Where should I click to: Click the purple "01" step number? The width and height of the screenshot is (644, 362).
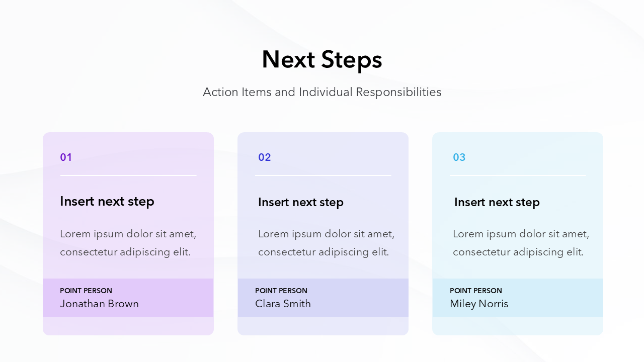(x=66, y=157)
